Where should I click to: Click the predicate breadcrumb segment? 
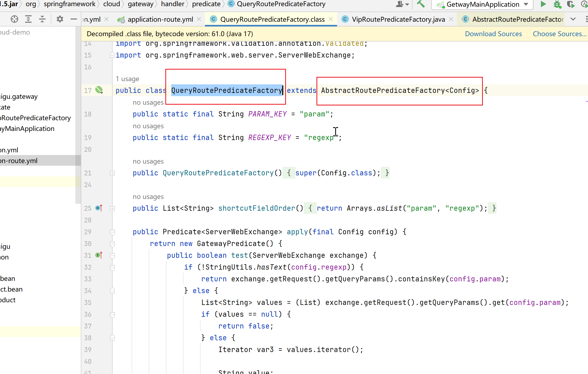206,4
